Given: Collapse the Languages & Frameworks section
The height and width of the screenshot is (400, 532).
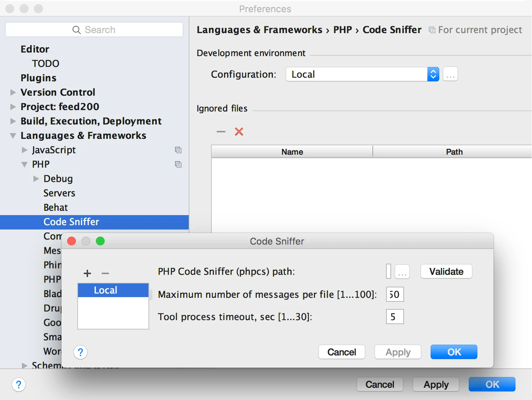Looking at the screenshot, I should click(x=13, y=135).
